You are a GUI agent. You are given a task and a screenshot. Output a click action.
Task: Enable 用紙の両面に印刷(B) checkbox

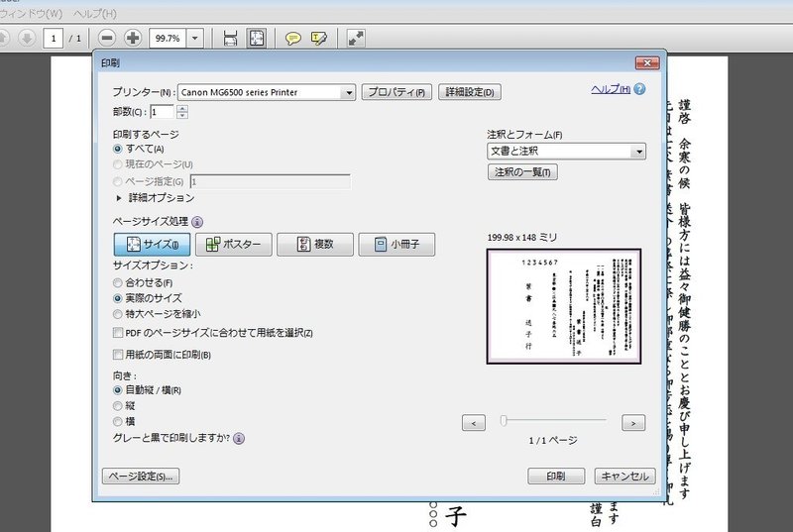pyautogui.click(x=118, y=354)
